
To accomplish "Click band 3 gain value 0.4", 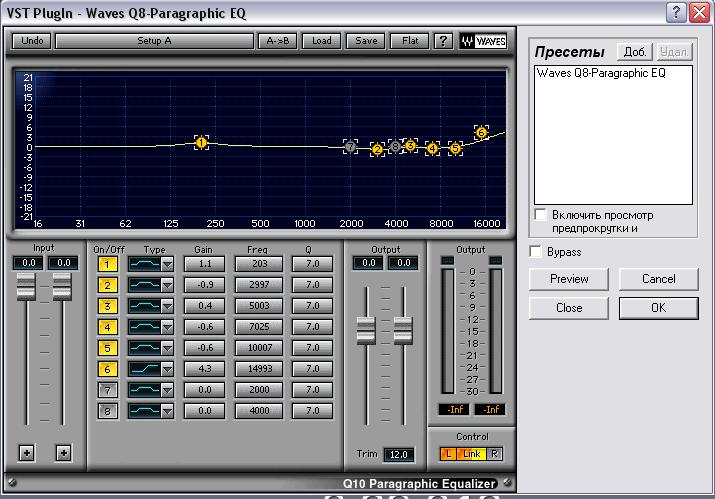I will tap(204, 306).
